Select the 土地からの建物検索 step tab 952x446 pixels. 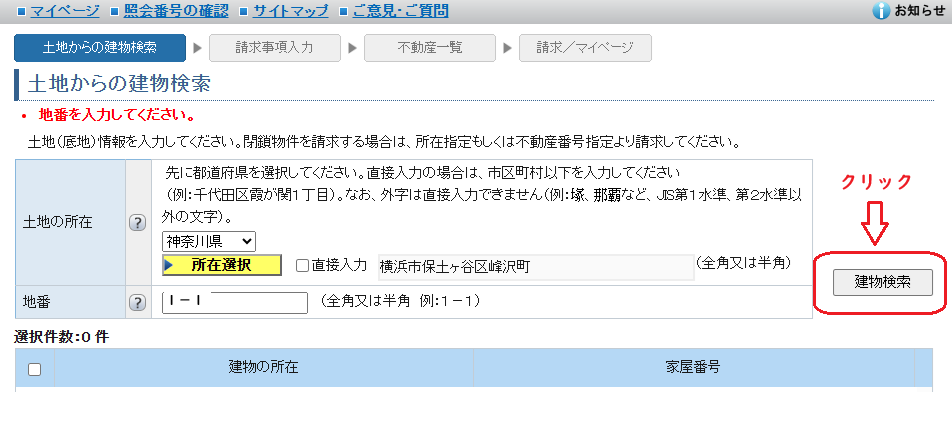pyautogui.click(x=100, y=47)
